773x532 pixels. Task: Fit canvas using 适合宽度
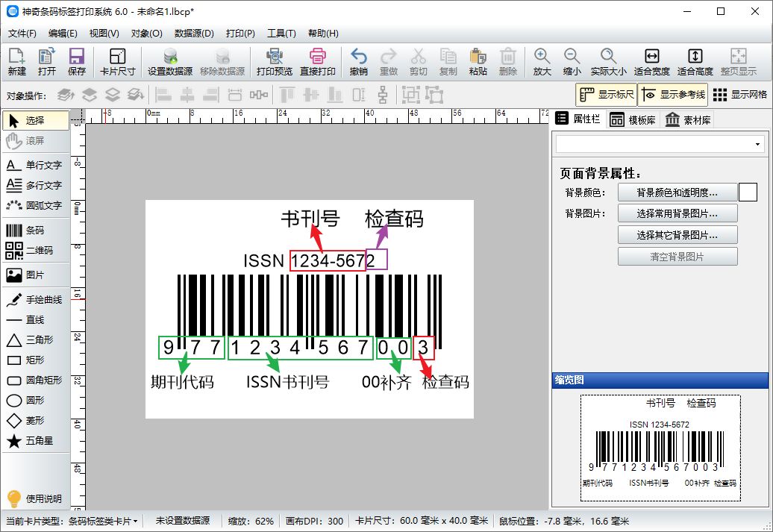click(x=651, y=62)
